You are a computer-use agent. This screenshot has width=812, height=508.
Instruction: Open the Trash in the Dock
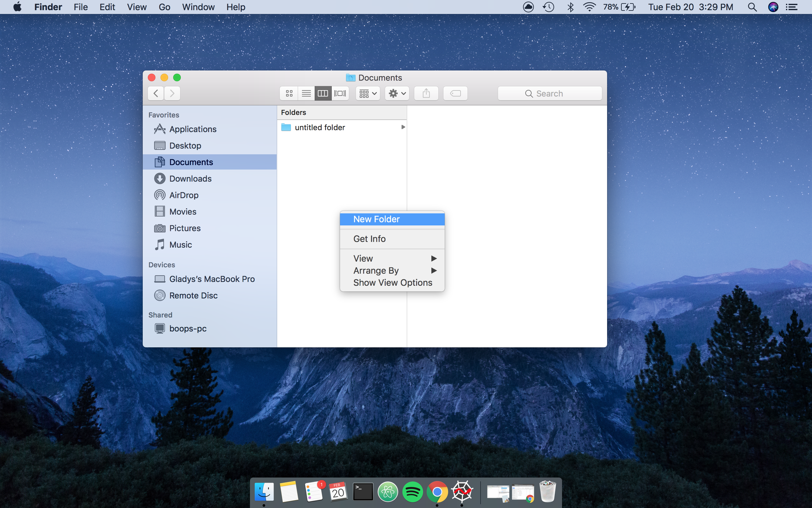click(547, 491)
